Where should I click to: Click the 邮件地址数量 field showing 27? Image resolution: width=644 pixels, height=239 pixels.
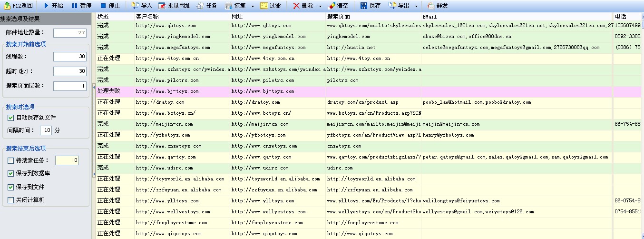[70, 33]
